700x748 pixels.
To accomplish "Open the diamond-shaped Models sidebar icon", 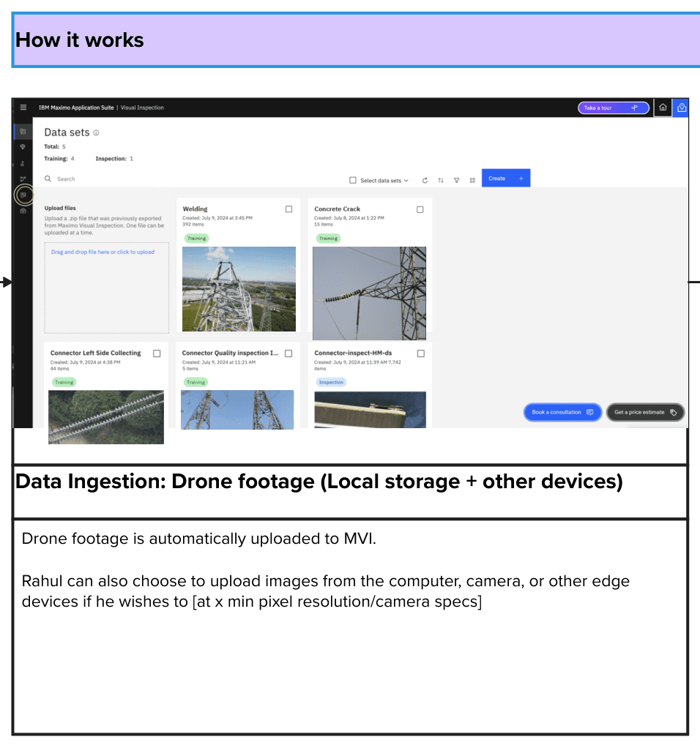I will pyautogui.click(x=23, y=147).
